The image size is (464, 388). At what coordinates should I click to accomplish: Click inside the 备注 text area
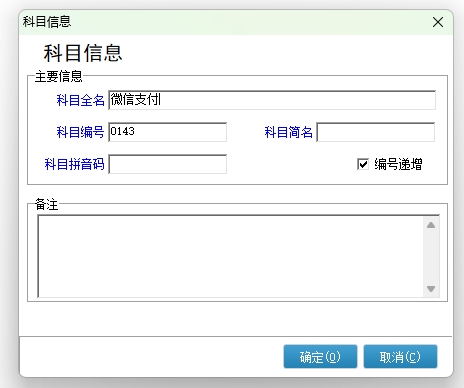(x=231, y=256)
